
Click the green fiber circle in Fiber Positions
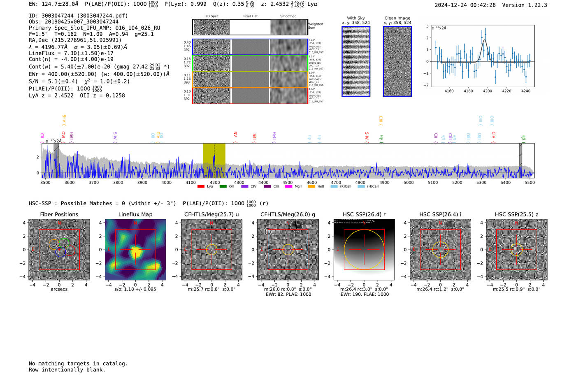(x=64, y=243)
